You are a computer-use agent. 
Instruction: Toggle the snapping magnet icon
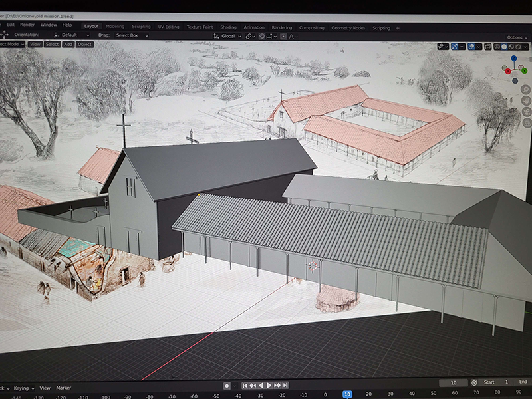tap(261, 37)
